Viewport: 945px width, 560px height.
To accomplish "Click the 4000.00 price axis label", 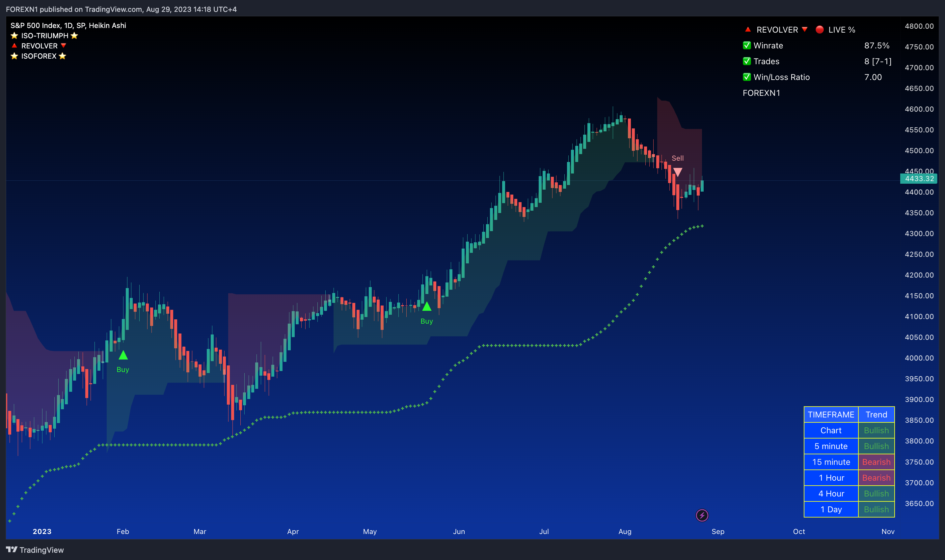I will click(x=919, y=358).
